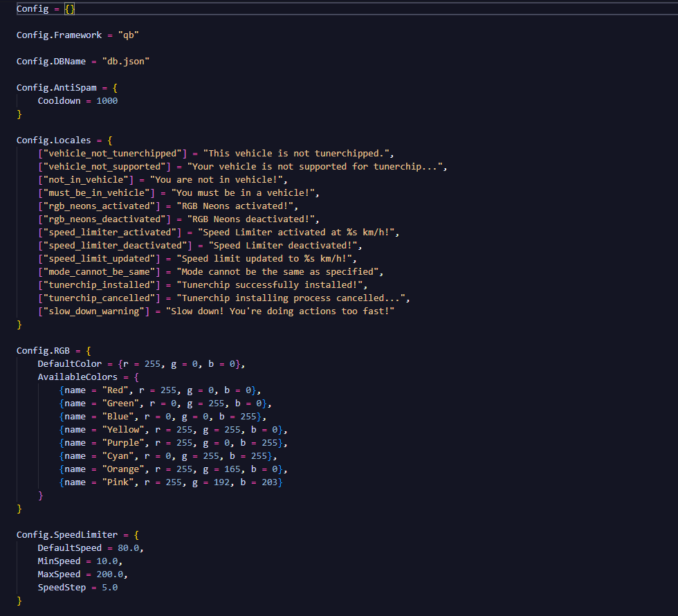Screen dimensions: 678x616
Task: Click the "vehicle_not_tunerchipped" key
Action: (x=112, y=154)
